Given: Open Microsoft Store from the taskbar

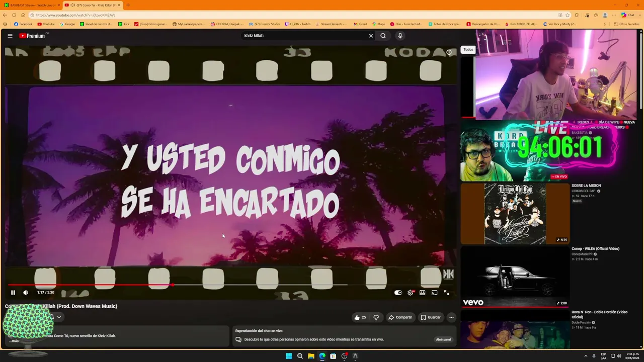Looking at the screenshot, I should pyautogui.click(x=333, y=356).
